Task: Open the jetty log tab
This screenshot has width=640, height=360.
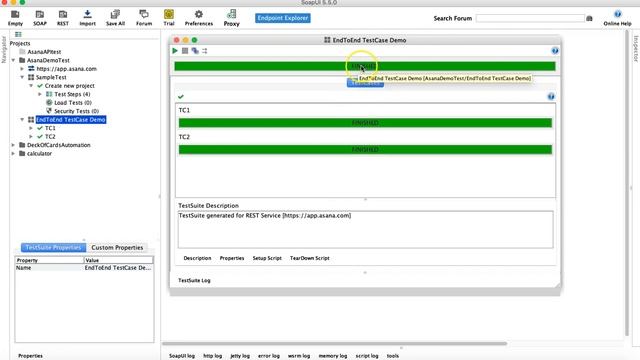Action: coord(240,356)
